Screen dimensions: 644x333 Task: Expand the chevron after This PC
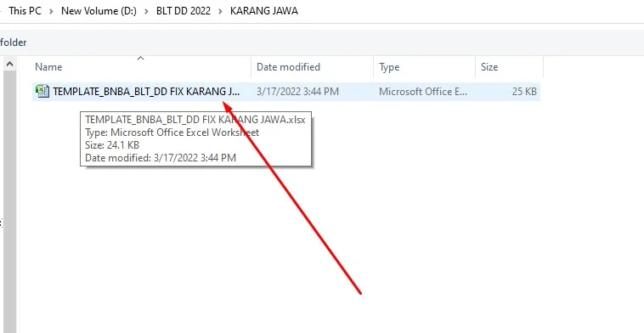click(x=51, y=11)
